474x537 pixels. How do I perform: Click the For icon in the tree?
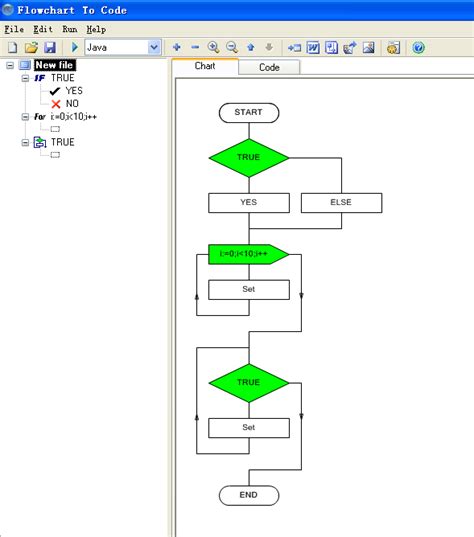(x=40, y=117)
